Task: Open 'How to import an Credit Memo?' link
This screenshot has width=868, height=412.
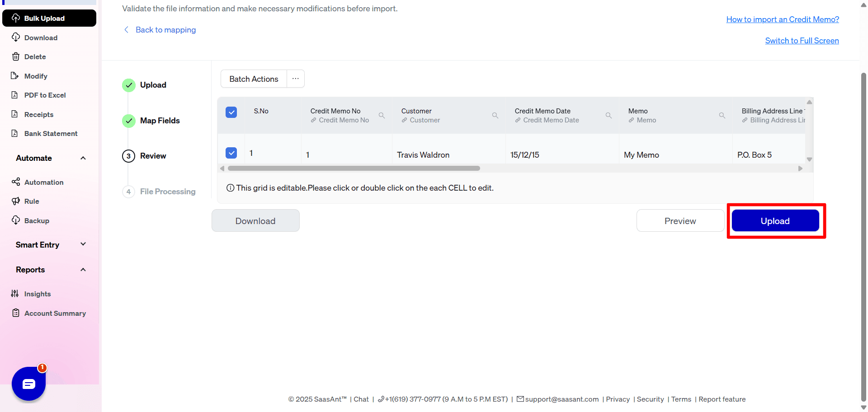Action: tap(783, 19)
